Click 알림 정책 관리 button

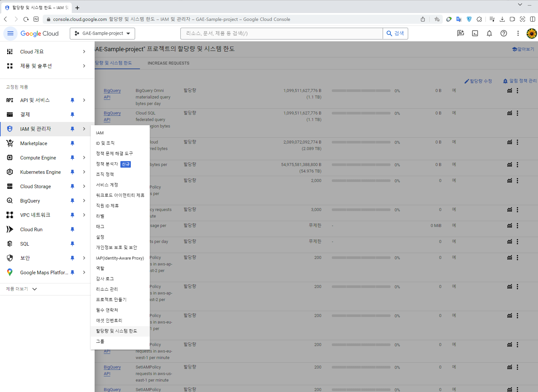pos(520,81)
